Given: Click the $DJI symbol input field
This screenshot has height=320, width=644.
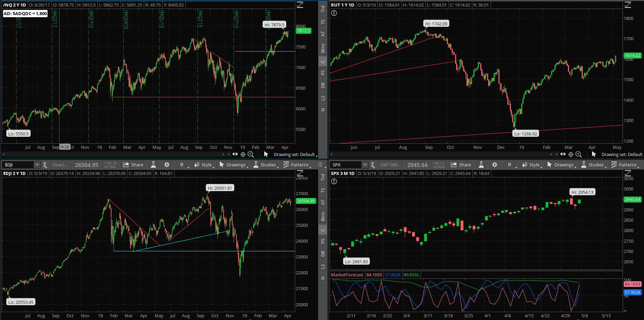Looking at the screenshot, I should 19,165.
